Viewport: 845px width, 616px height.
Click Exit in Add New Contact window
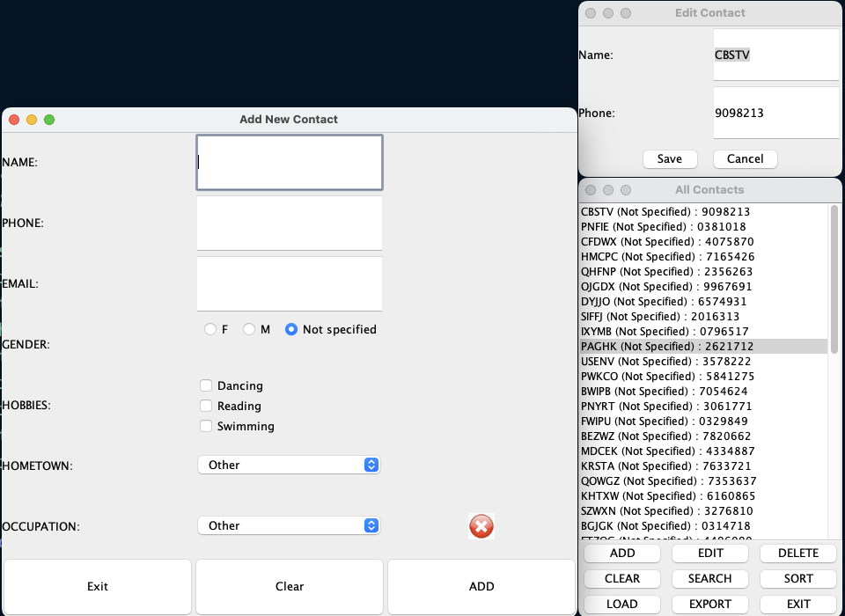[x=98, y=586]
